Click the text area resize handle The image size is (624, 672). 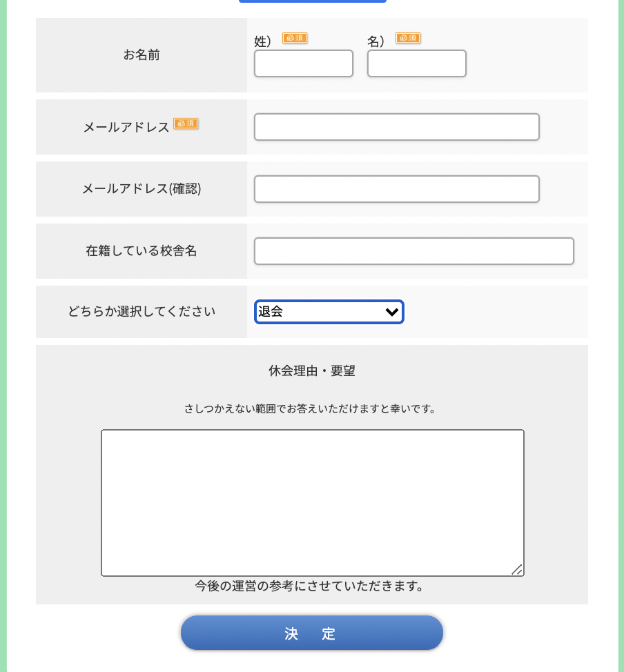click(517, 569)
